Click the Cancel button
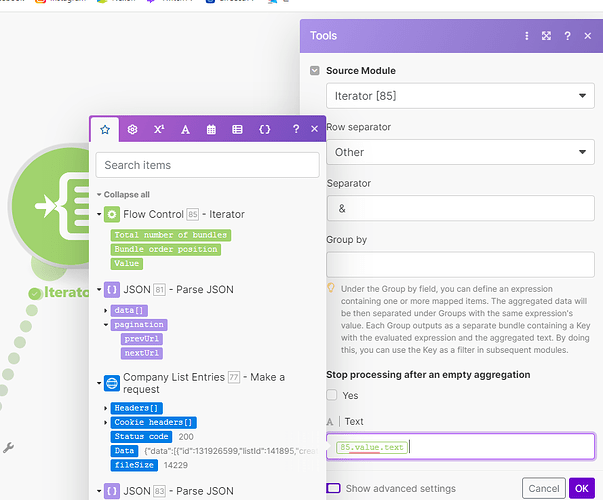Viewport: 603px width, 500px height. pyautogui.click(x=543, y=488)
